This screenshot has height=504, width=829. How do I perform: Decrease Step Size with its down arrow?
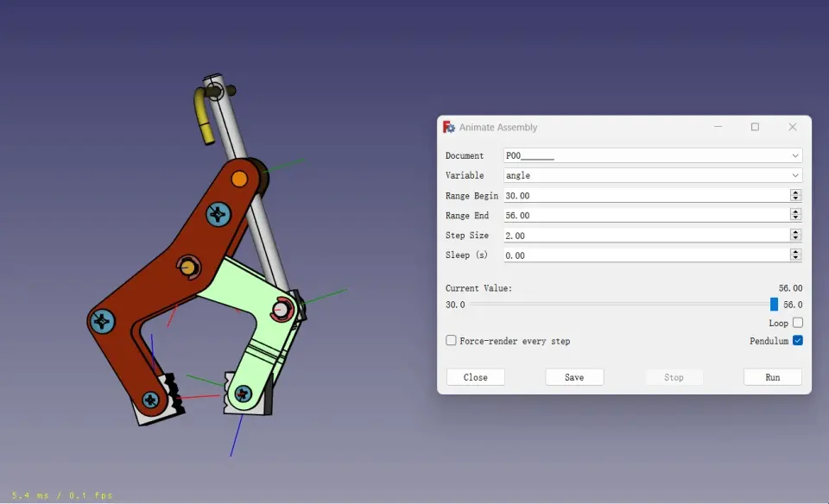coord(795,238)
